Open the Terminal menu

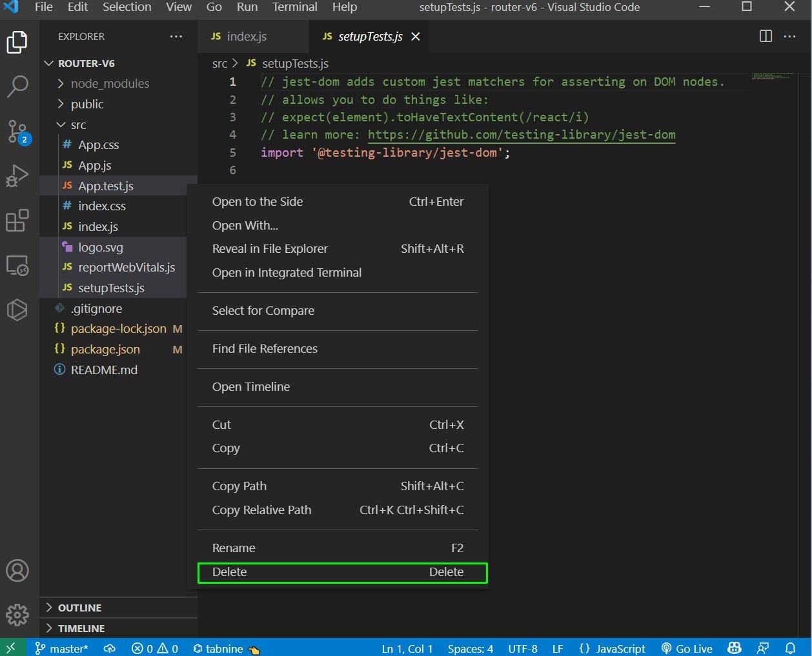[294, 7]
